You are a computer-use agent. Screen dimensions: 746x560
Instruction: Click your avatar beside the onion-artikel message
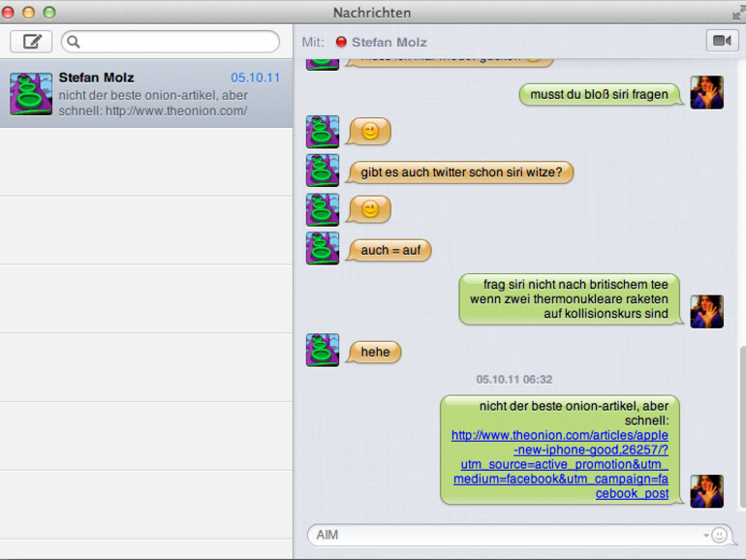[x=707, y=491]
